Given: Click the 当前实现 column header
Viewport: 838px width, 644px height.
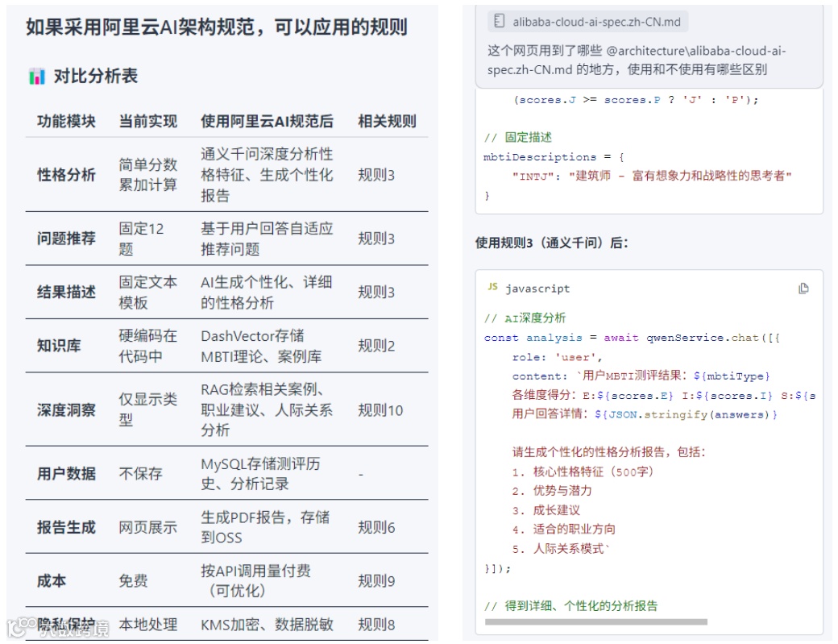Looking at the screenshot, I should (148, 122).
